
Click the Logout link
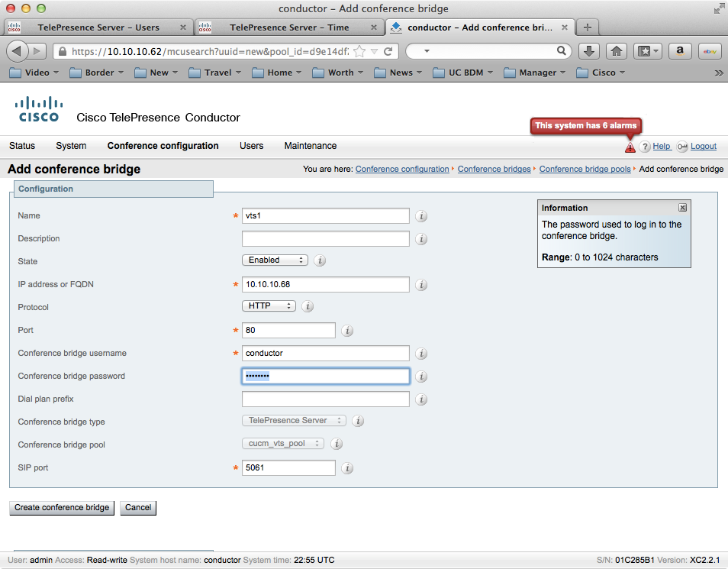click(704, 146)
